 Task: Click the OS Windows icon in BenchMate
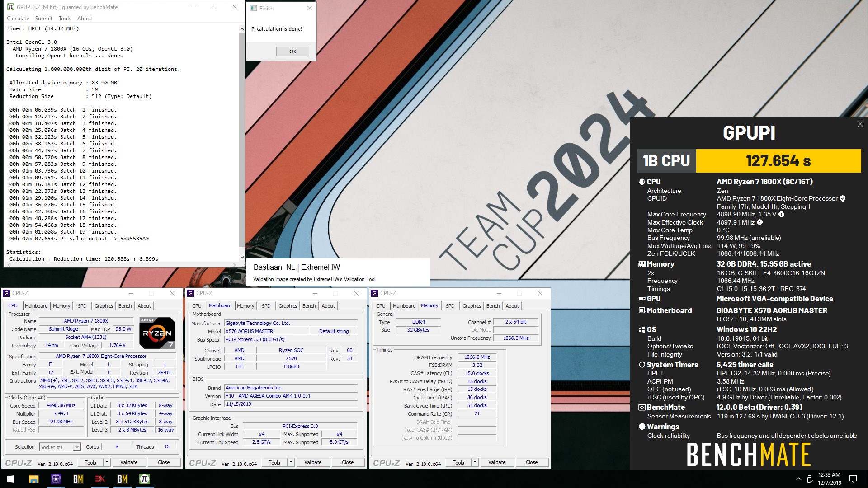coord(642,329)
